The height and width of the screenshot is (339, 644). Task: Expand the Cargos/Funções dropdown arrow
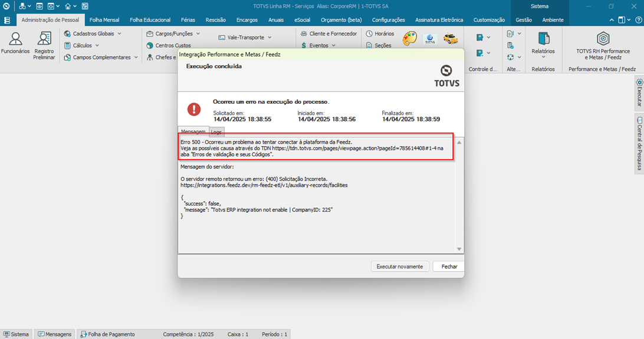[198, 34]
